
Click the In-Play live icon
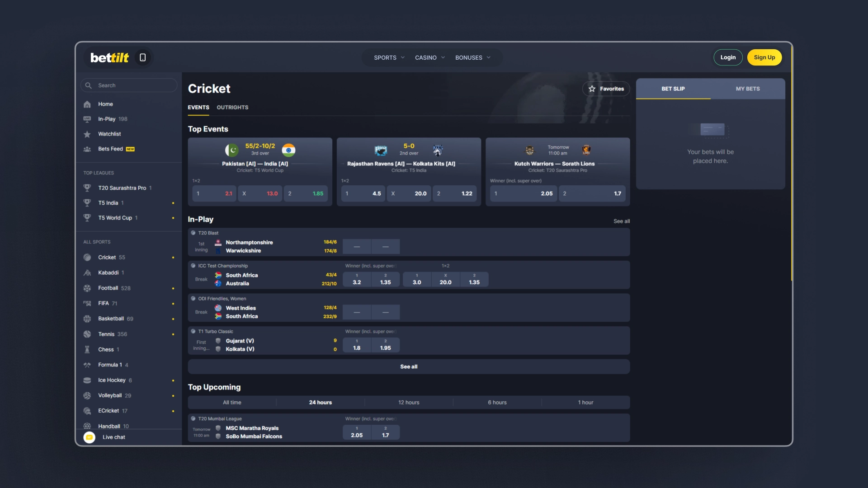tap(87, 119)
